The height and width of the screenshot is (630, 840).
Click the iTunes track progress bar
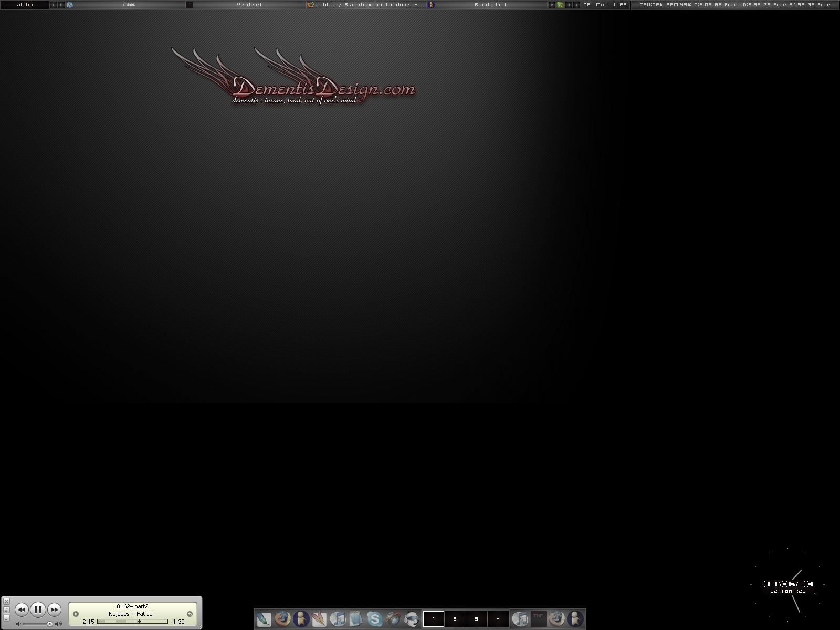point(132,622)
